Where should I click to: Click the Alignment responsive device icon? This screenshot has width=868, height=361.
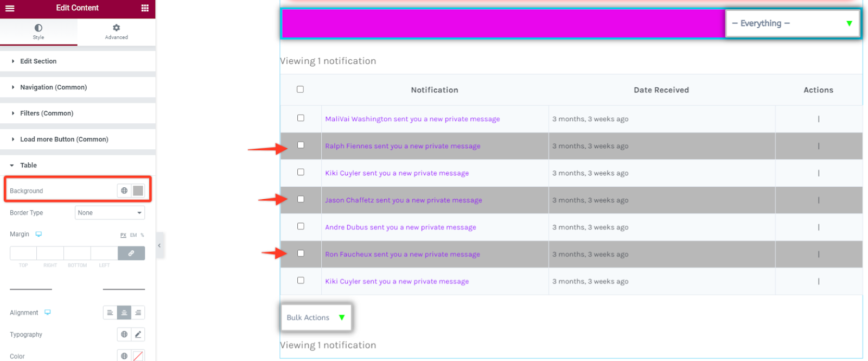[x=48, y=312]
